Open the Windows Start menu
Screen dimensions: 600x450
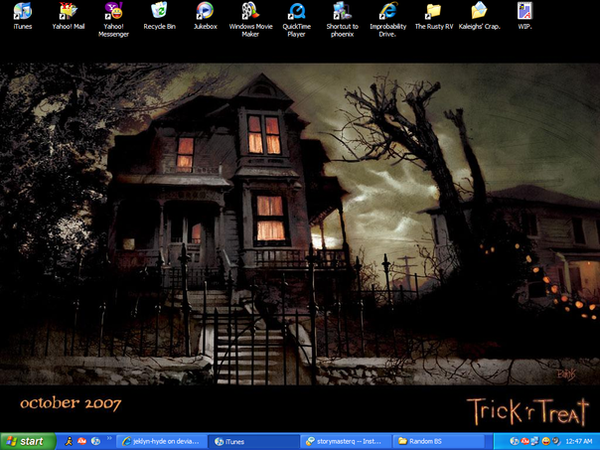coord(28,441)
